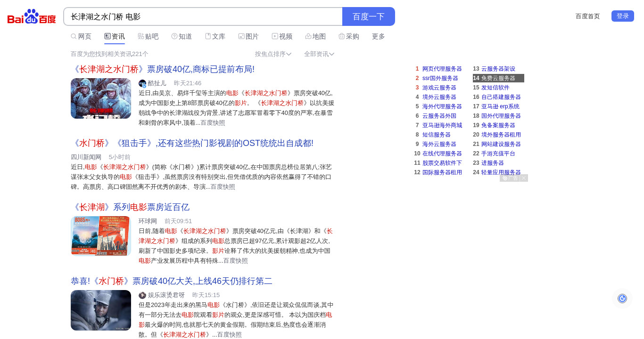Open the 地图 tab

[x=315, y=36]
